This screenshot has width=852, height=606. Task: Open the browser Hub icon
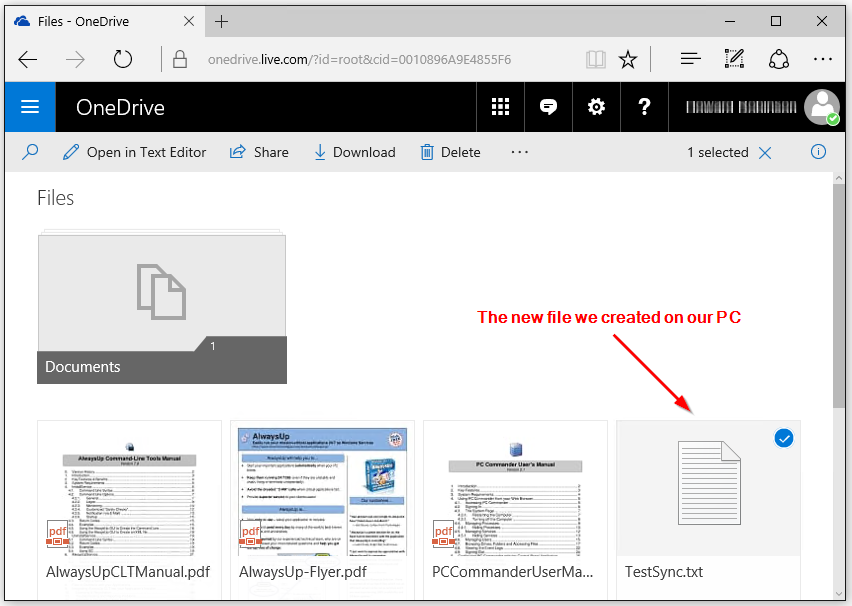(690, 59)
